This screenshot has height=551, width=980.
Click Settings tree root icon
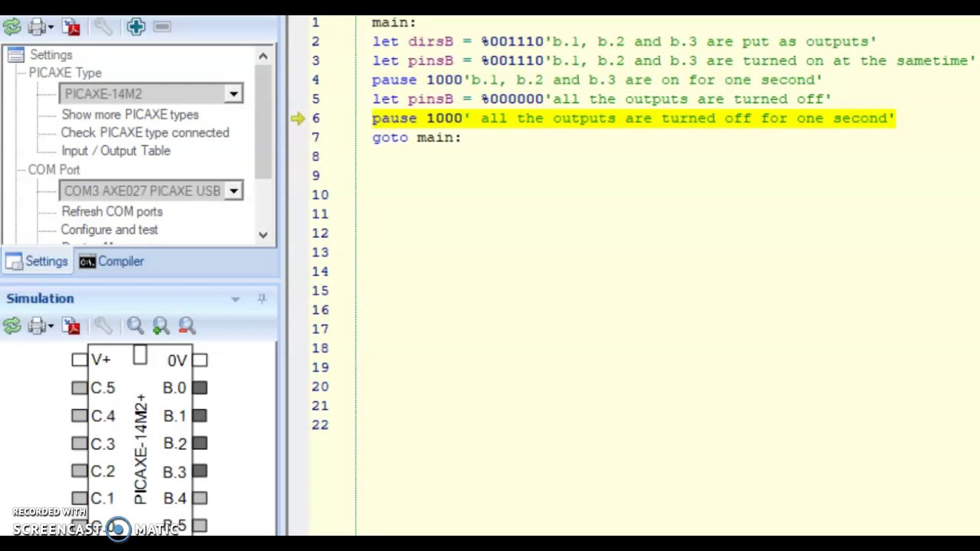[x=14, y=54]
